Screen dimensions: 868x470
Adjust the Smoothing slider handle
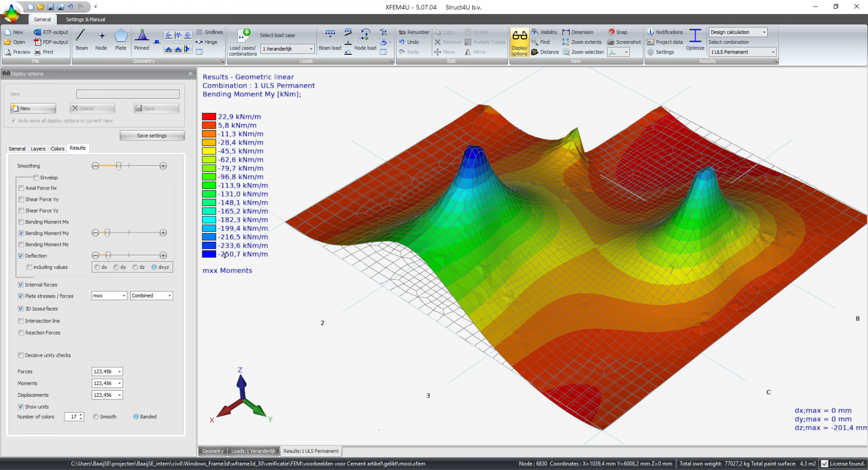click(x=119, y=166)
